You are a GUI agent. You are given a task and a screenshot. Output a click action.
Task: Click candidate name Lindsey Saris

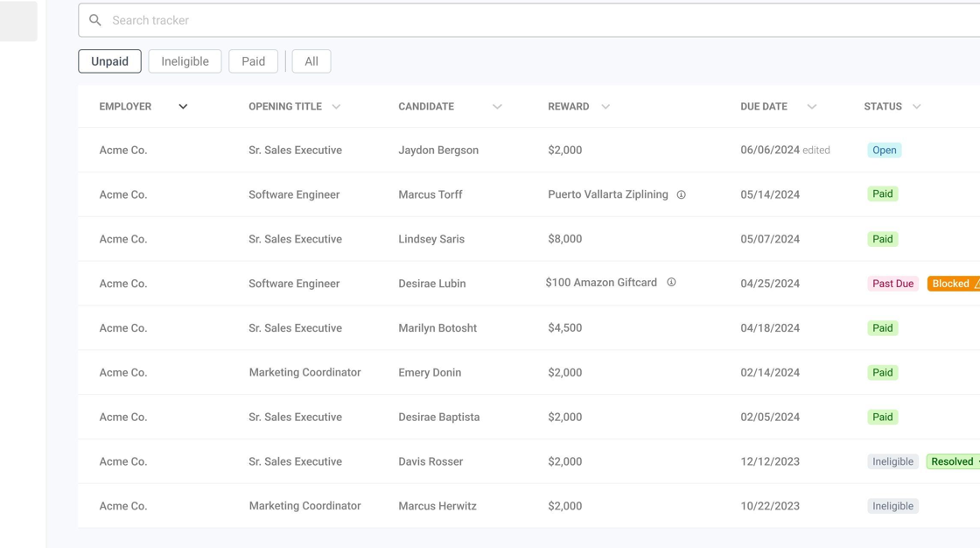tap(432, 239)
